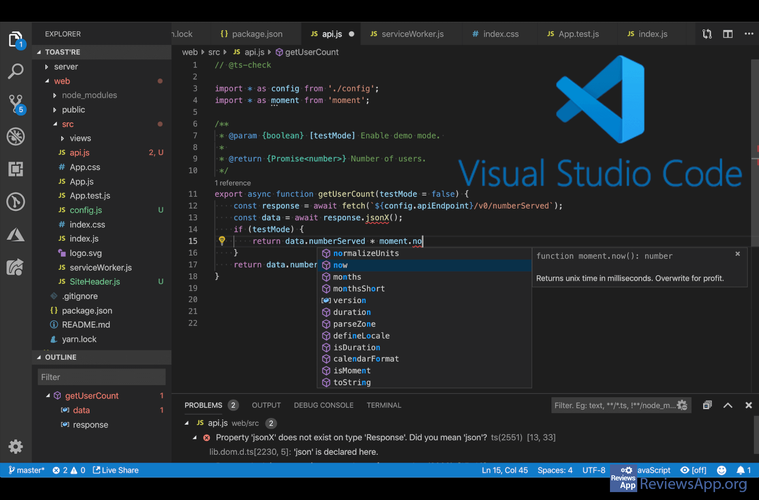The width and height of the screenshot is (759, 500).
Task: Click the master branch in status bar
Action: [x=26, y=470]
